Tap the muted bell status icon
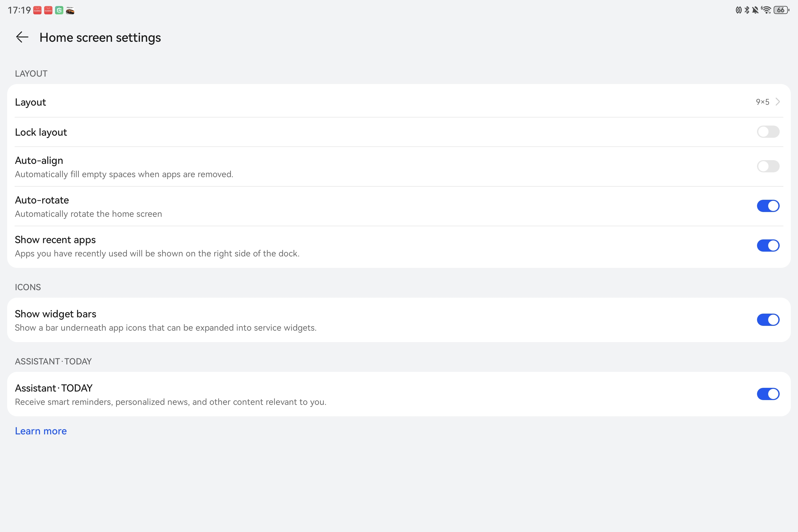This screenshot has height=532, width=798. tap(755, 10)
